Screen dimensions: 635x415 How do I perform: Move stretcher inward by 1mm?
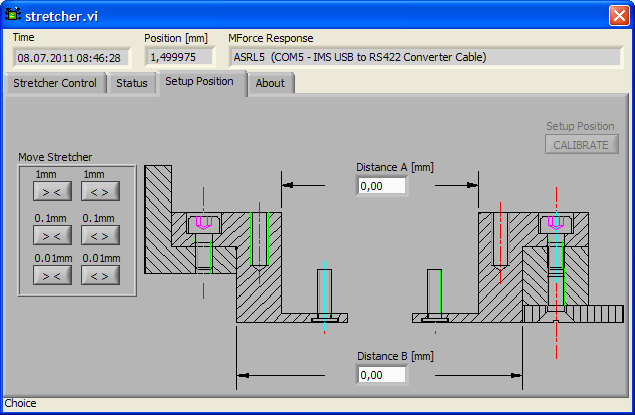click(x=52, y=192)
